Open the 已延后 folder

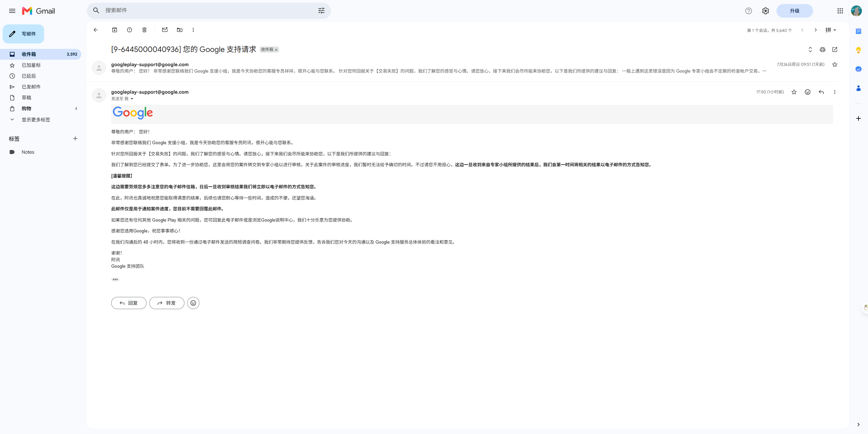[41, 76]
